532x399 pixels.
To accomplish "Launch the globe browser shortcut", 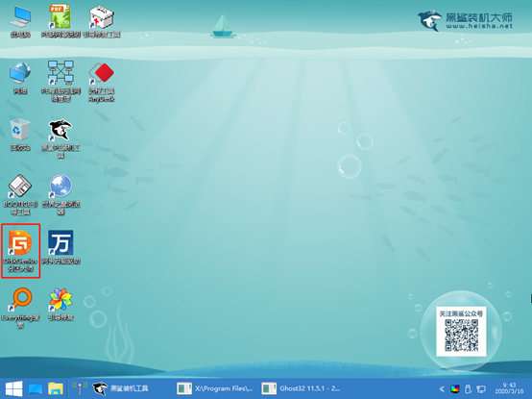I will (x=60, y=194).
